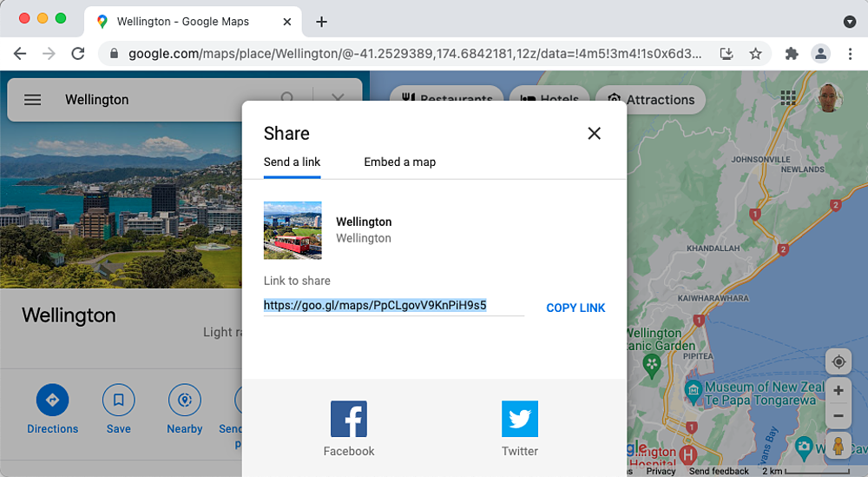Zoom in on the map

click(838, 391)
